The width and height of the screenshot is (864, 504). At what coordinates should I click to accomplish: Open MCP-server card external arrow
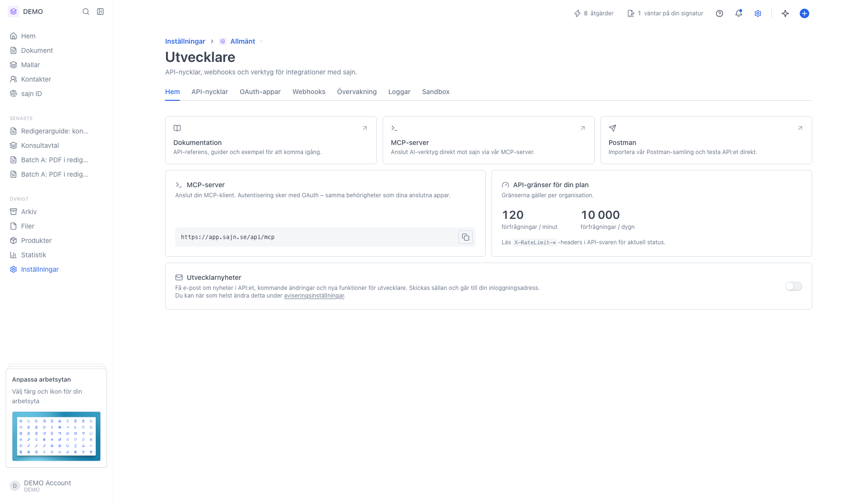(583, 128)
